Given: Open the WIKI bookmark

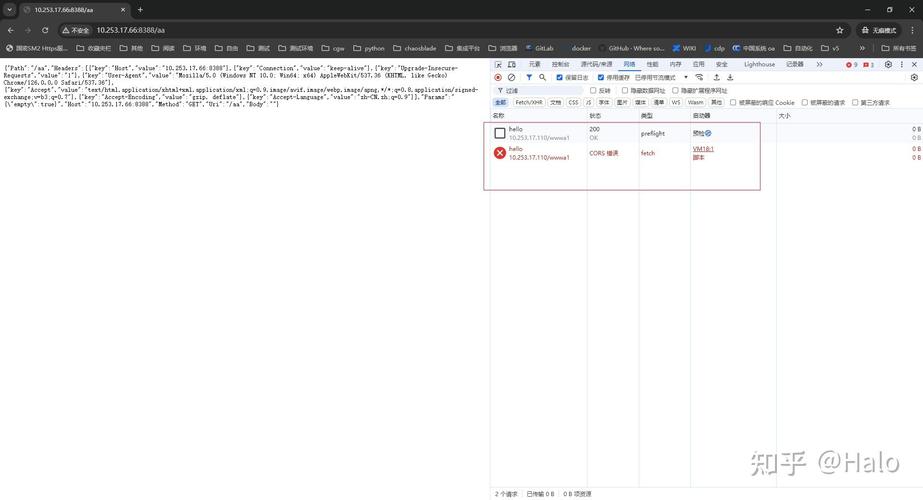Looking at the screenshot, I should (684, 48).
